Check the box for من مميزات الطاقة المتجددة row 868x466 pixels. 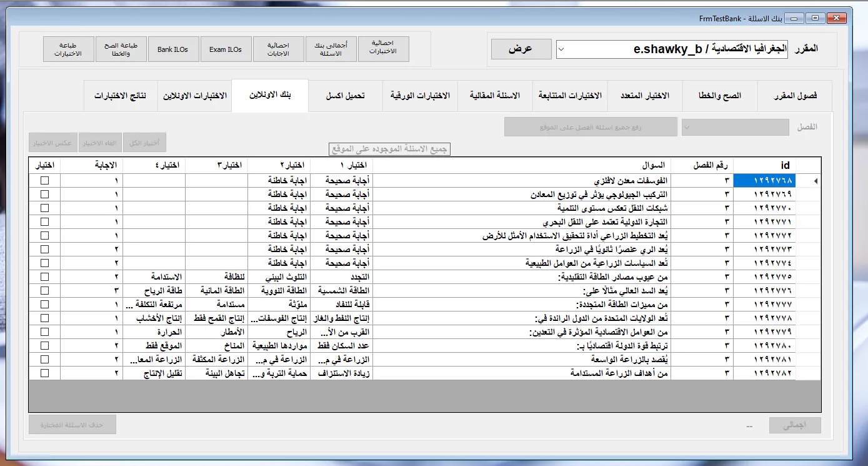click(x=44, y=304)
